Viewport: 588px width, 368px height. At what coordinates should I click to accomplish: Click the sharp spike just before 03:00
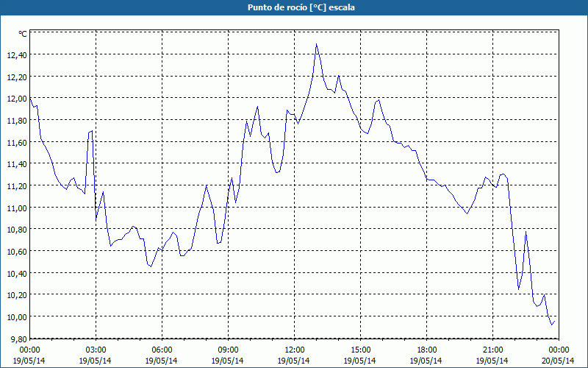pyautogui.click(x=92, y=131)
